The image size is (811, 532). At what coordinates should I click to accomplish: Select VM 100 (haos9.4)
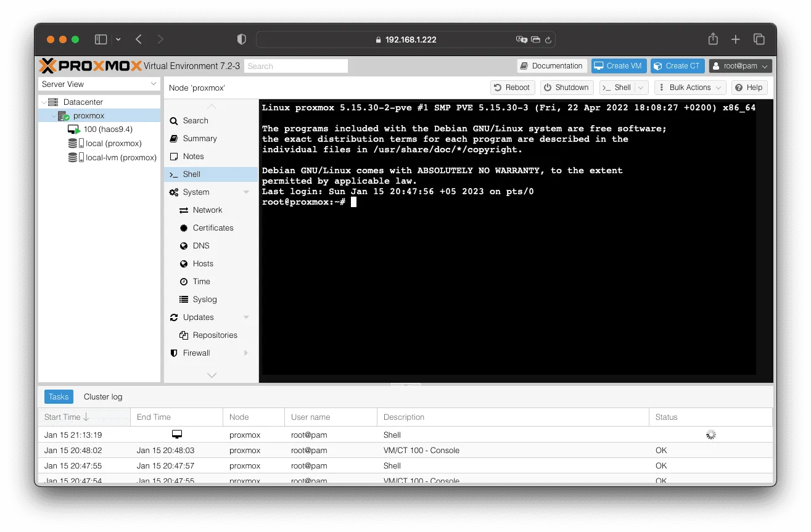click(x=108, y=129)
